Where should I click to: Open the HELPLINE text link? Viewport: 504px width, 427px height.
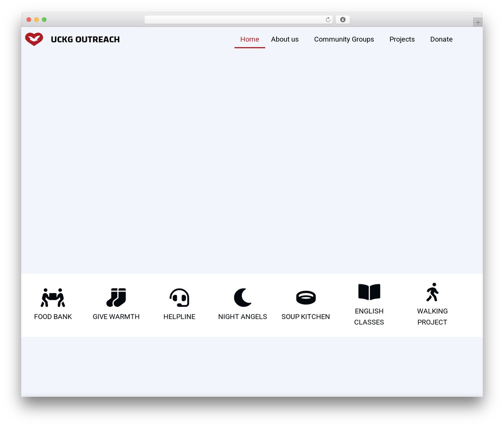[180, 317]
